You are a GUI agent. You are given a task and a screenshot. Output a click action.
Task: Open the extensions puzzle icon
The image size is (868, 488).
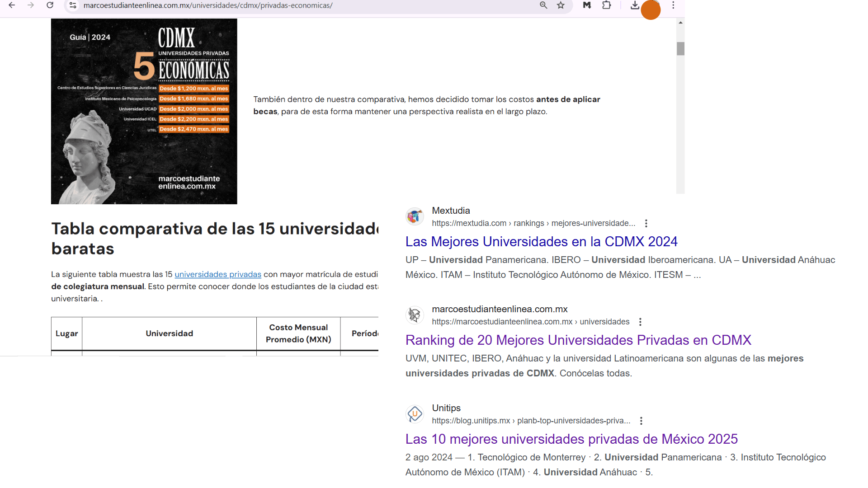click(x=607, y=5)
